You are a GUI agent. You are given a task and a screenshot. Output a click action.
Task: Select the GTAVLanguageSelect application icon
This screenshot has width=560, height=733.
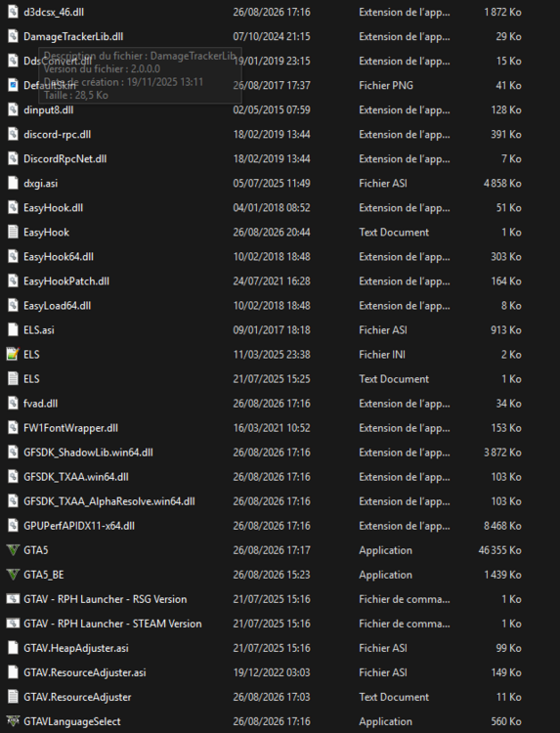(13, 721)
